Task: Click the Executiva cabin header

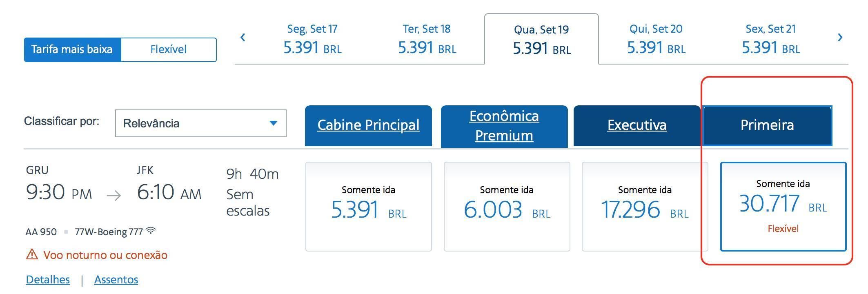Action: [637, 125]
